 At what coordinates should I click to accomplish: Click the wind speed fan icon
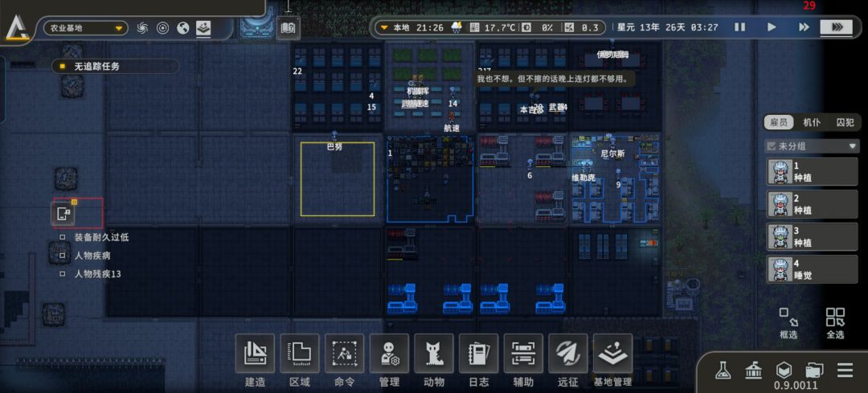[x=568, y=27]
